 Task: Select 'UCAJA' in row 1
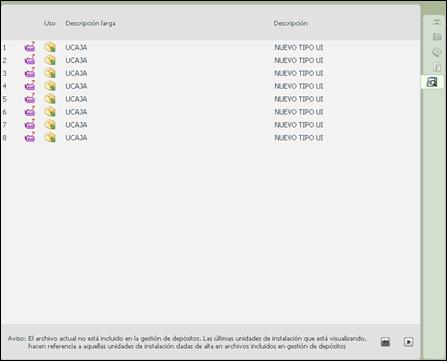pos(76,47)
